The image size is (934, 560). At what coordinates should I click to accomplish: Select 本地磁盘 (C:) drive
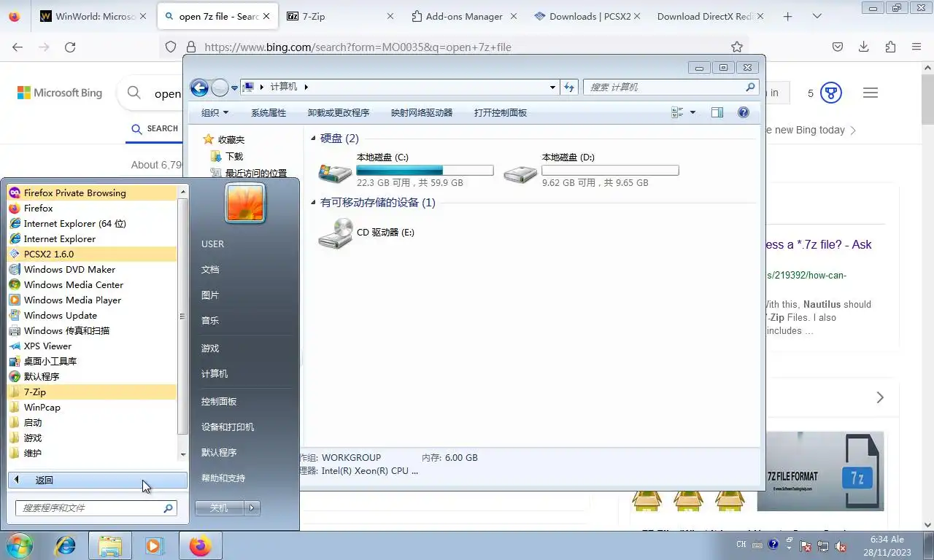[x=406, y=170]
